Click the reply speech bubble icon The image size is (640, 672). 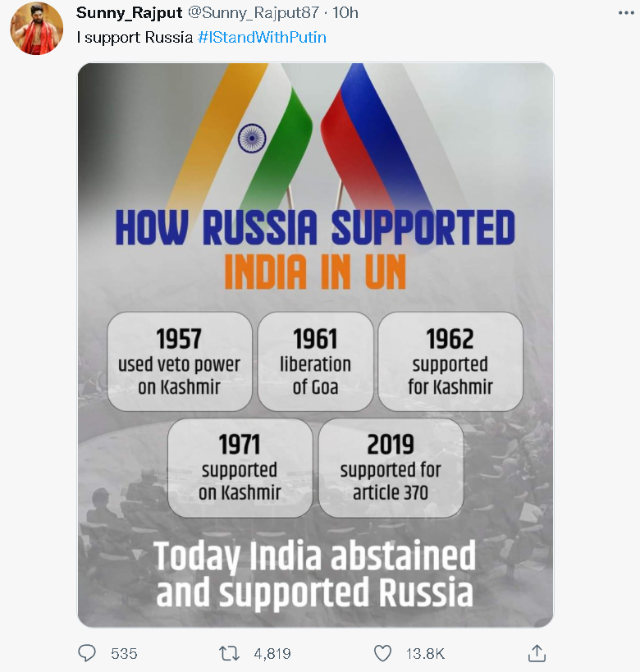(87, 653)
